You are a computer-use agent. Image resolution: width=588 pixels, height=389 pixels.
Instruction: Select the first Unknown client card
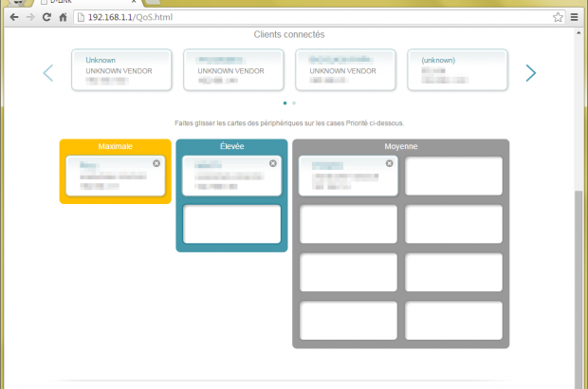tap(121, 70)
